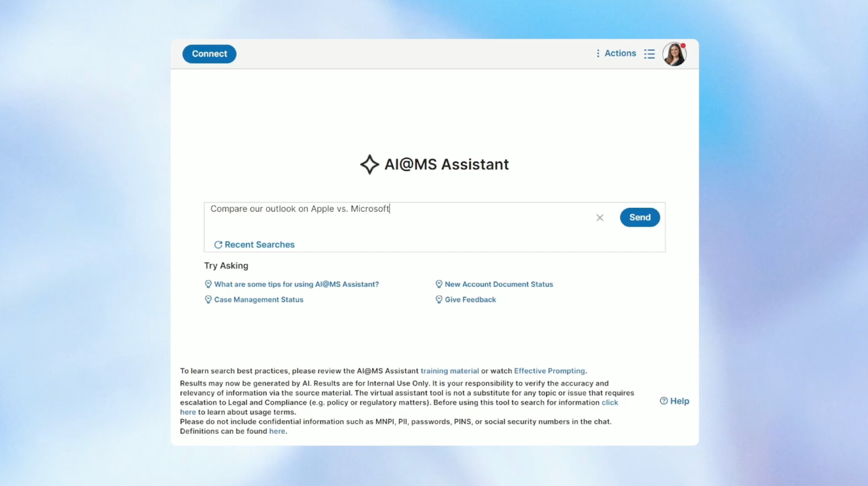The width and height of the screenshot is (868, 486).
Task: Click the Connect button
Action: tap(209, 54)
